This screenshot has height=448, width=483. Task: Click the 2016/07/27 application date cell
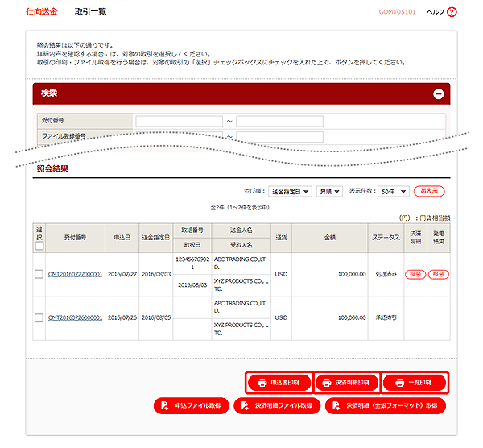point(122,274)
